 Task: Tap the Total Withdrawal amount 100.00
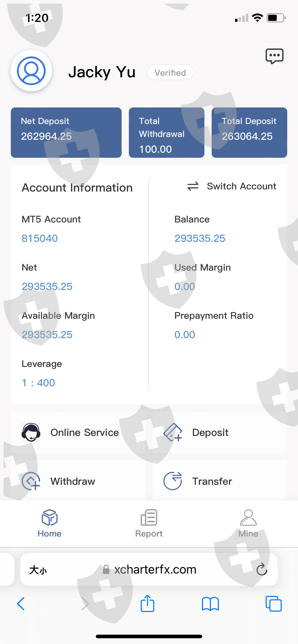point(155,149)
